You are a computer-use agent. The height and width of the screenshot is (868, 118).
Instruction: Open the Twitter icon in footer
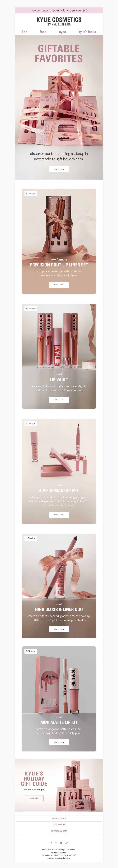click(x=61, y=843)
